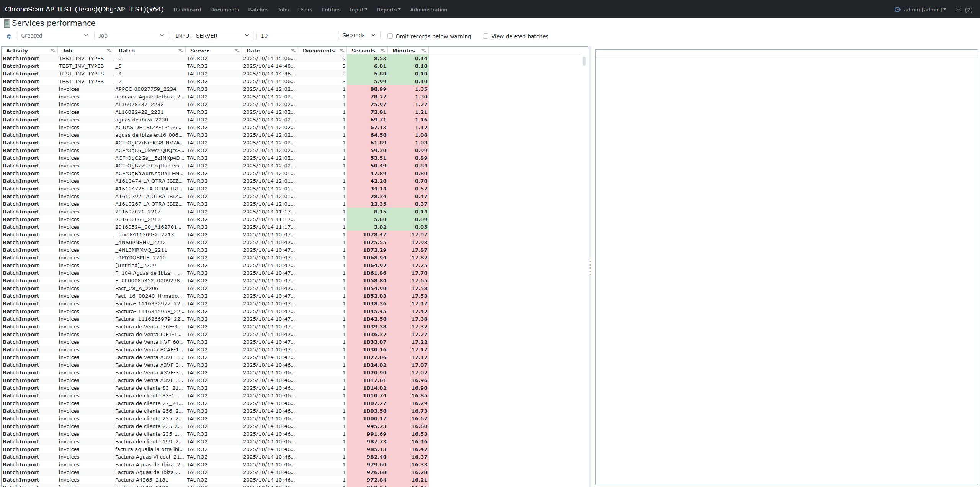Image resolution: width=980 pixels, height=487 pixels.
Task: Open the admin user account menu
Action: coord(924,10)
